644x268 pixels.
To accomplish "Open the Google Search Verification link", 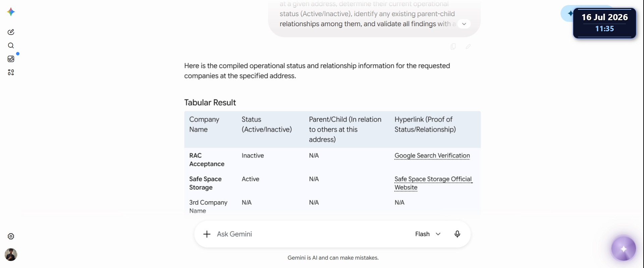I will point(432,155).
